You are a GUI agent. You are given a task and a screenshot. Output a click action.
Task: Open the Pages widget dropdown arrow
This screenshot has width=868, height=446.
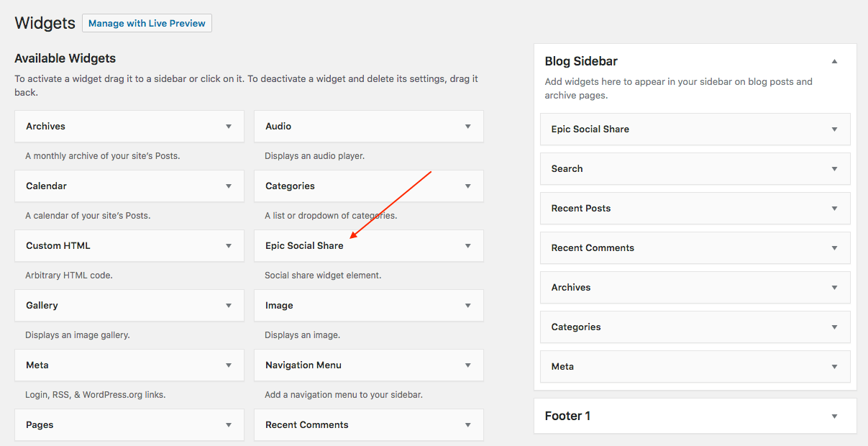click(229, 425)
